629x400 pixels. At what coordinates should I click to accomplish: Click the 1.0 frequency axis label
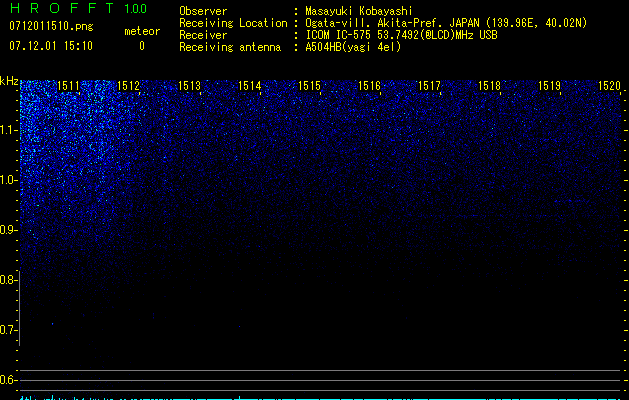(7, 180)
